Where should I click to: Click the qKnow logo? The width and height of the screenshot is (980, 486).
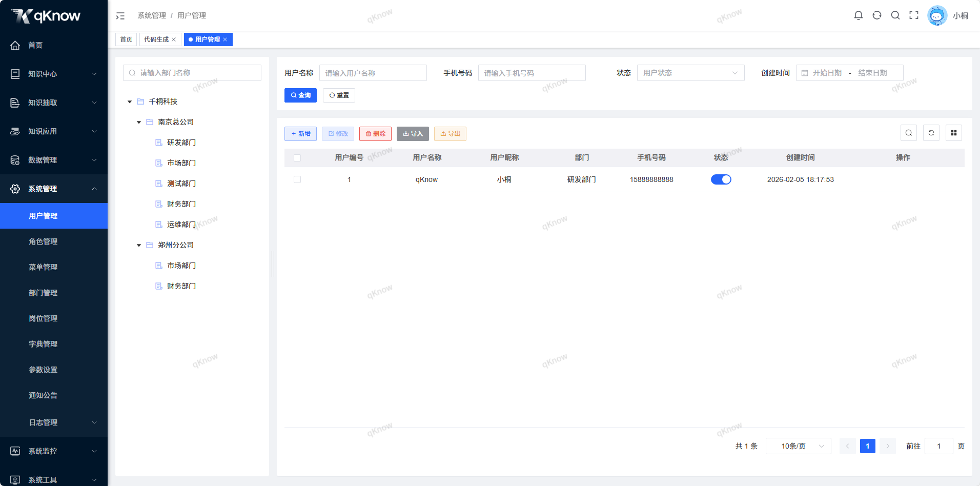coord(46,16)
